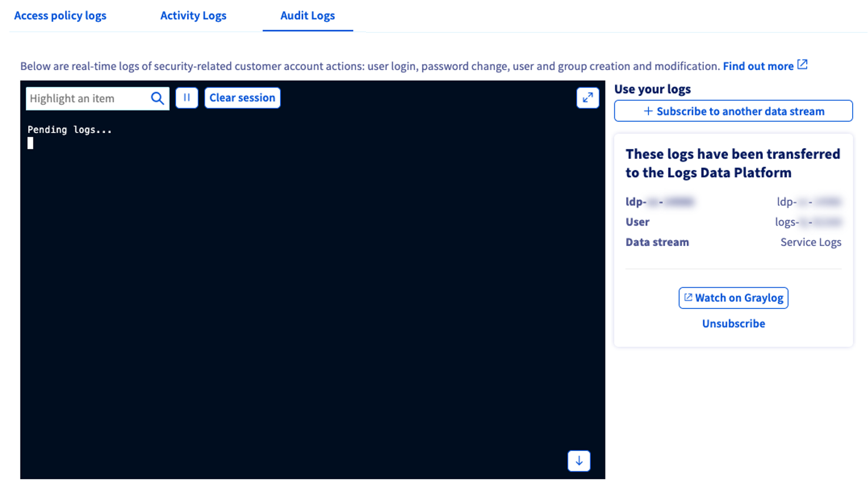This screenshot has width=868, height=485.
Task: Pause the live log stream
Action: pos(187,98)
